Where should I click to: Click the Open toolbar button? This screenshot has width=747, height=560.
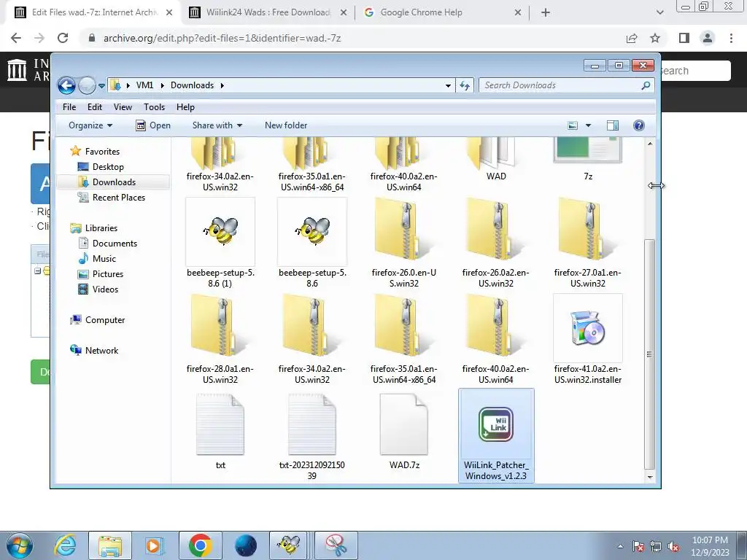coord(153,125)
